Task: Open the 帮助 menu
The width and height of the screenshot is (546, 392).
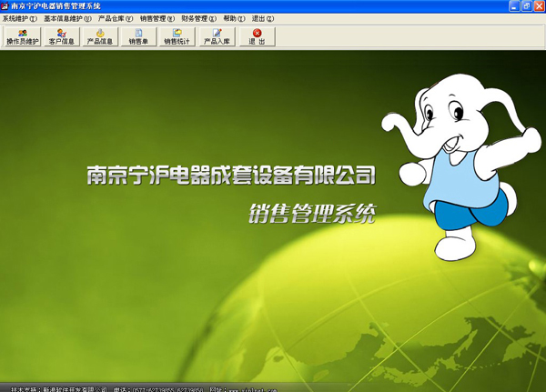Action: tap(234, 18)
